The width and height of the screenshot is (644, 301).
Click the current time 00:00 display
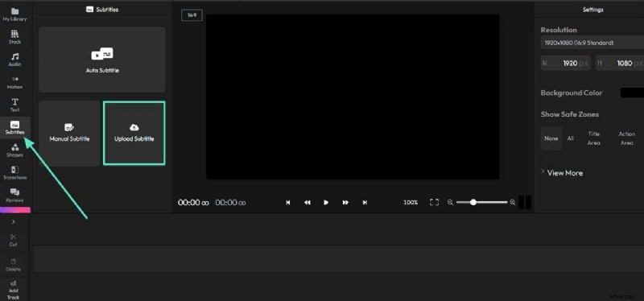click(x=194, y=203)
